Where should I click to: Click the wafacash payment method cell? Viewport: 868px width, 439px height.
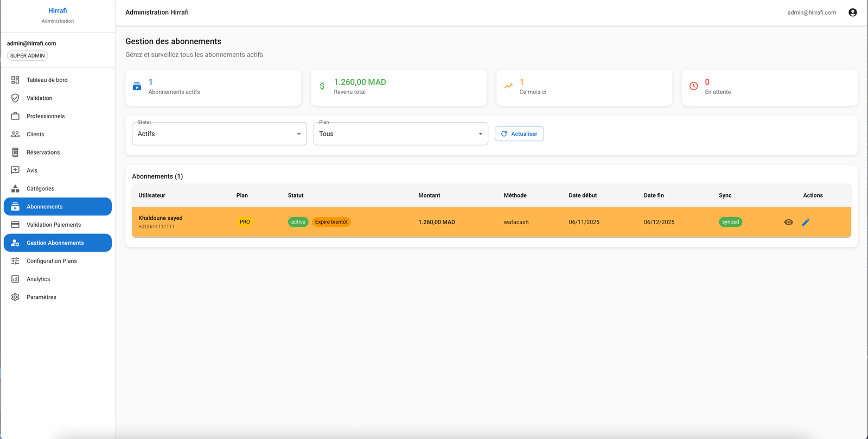coord(516,222)
